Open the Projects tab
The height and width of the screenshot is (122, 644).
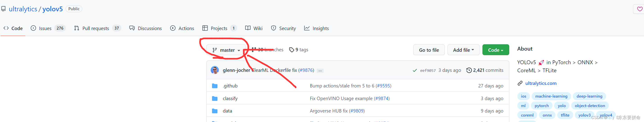point(219,28)
